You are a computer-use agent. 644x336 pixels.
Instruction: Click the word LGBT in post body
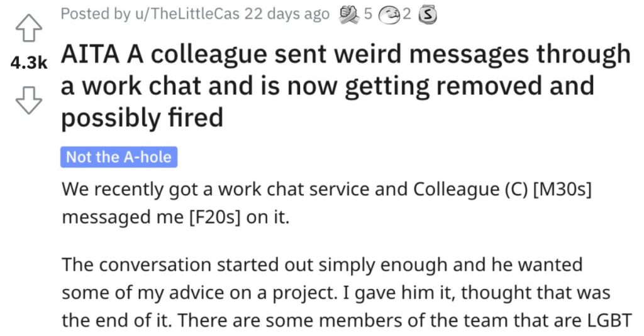pyautogui.click(x=609, y=320)
